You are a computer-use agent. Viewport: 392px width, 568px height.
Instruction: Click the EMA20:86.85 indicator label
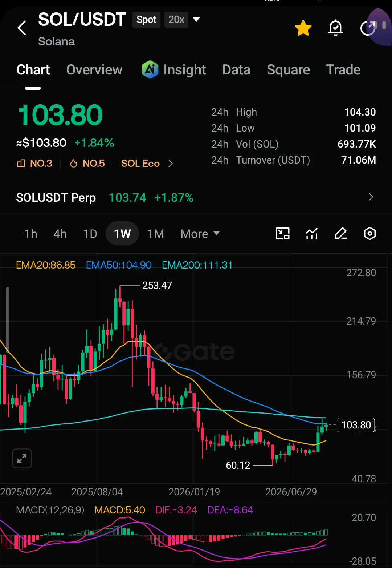point(46,265)
